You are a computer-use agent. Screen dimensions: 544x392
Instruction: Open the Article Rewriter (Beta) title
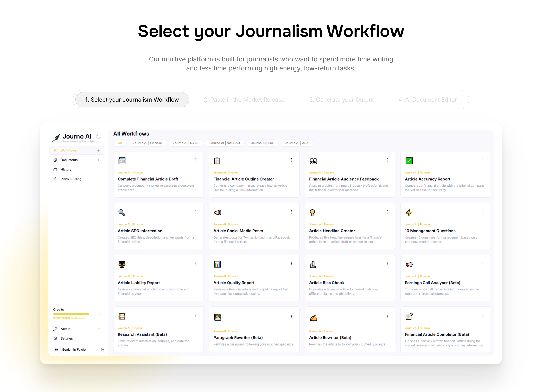(x=330, y=337)
